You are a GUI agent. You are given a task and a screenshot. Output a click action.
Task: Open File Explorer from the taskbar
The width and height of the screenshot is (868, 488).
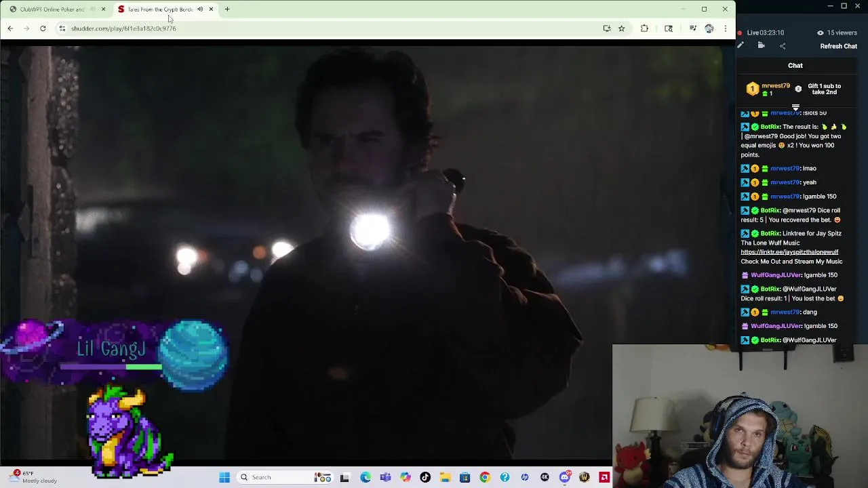point(445,477)
